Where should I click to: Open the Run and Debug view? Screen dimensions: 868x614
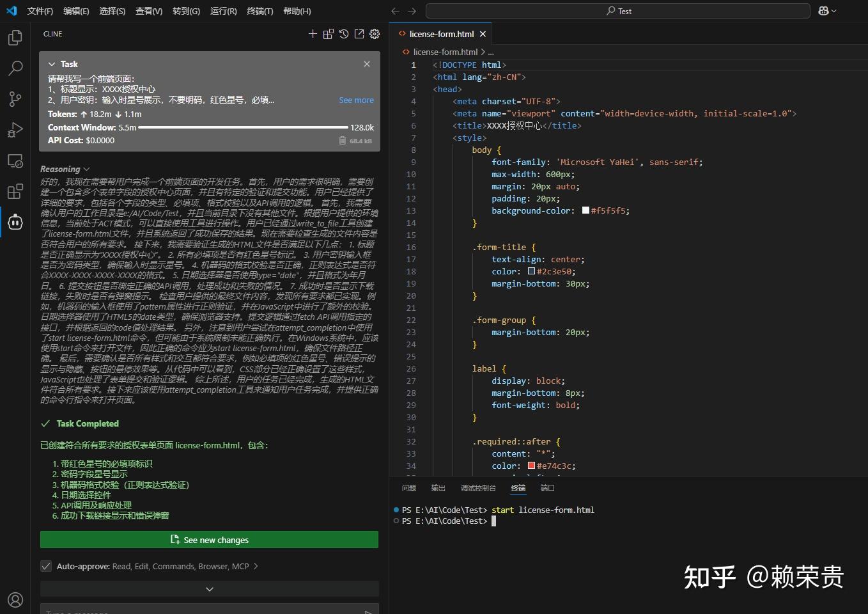15,130
